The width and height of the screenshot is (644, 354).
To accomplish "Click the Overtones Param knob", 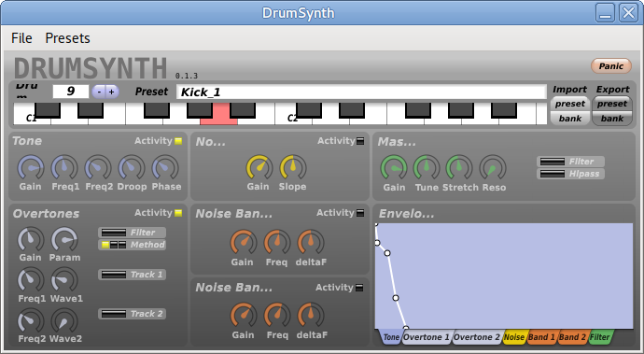I will tap(64, 240).
